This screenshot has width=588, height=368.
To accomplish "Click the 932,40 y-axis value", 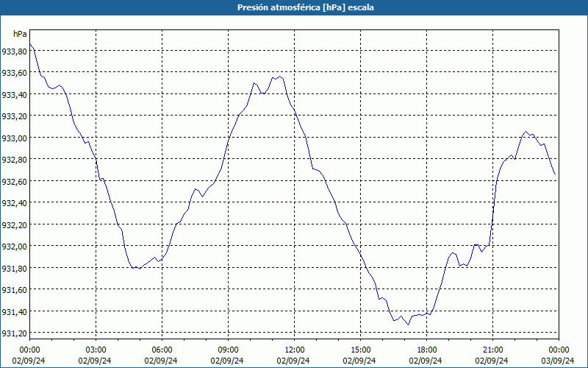I will [14, 203].
